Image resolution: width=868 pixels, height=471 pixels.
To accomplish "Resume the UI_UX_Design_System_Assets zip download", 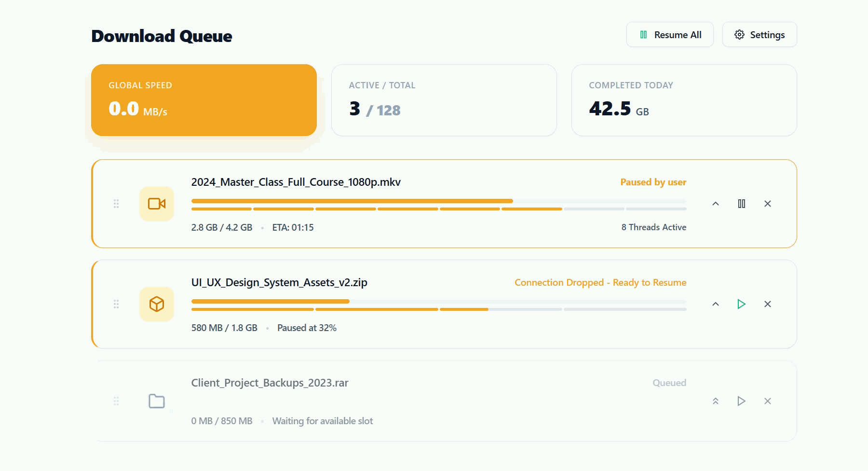I will point(741,304).
